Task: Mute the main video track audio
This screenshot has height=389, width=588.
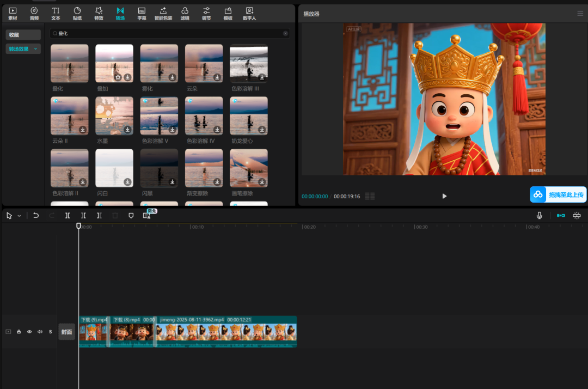Action: pos(40,332)
